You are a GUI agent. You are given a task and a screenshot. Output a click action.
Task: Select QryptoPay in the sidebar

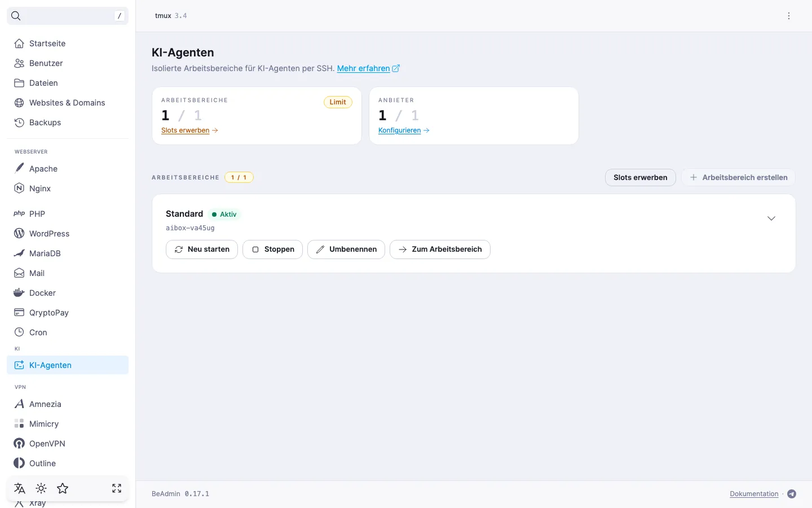click(x=68, y=313)
